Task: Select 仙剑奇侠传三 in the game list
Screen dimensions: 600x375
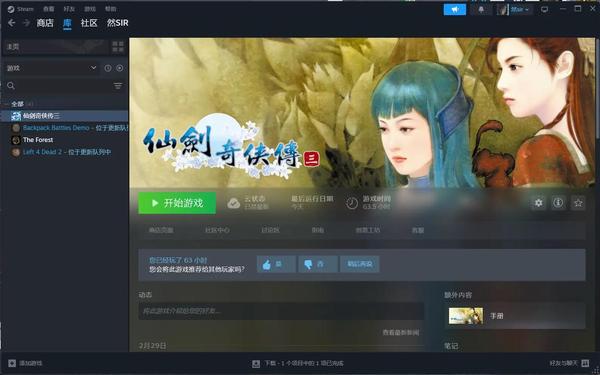Action: click(65, 116)
